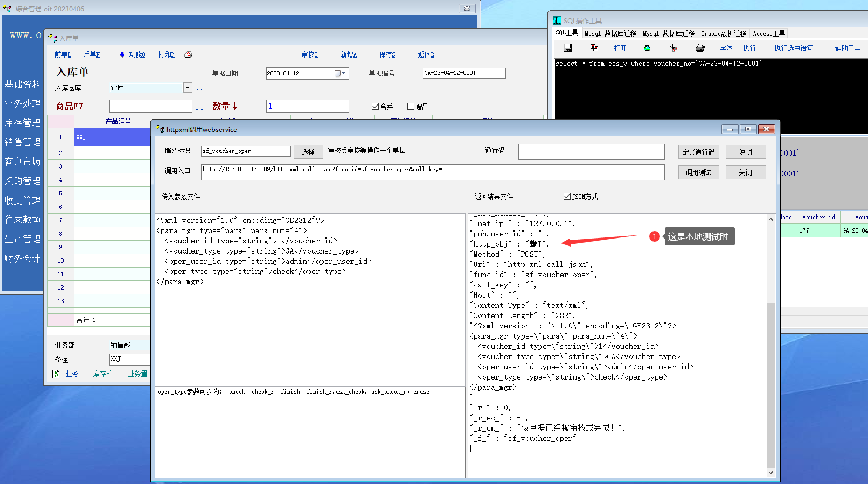Toggle the JSON方式 checkbox

click(567, 197)
